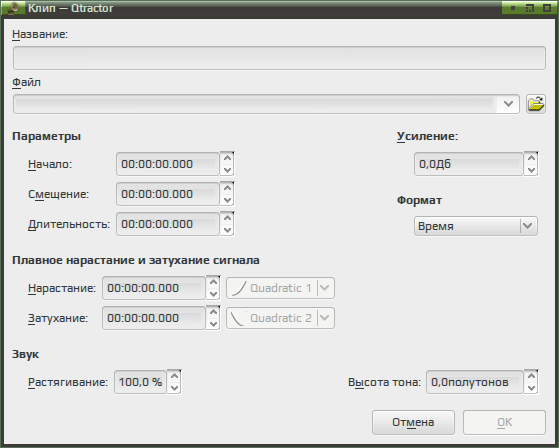Click the Название text field
The image size is (559, 448).
coord(279,58)
